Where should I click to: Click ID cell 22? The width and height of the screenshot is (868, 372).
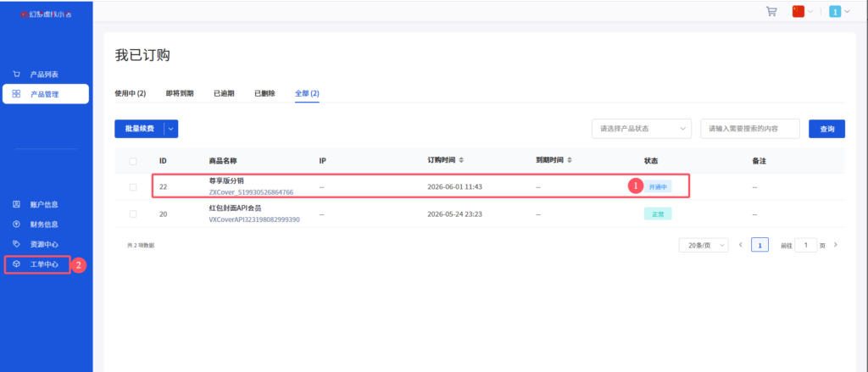(x=164, y=187)
